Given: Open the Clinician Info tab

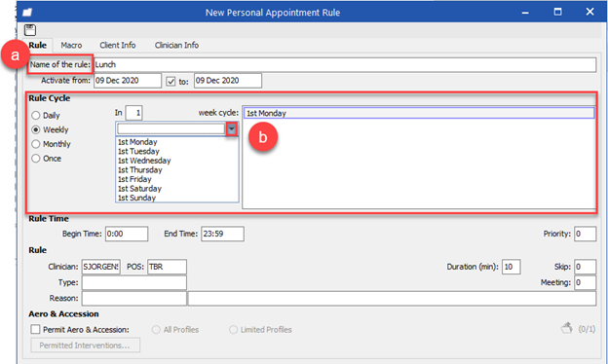Looking at the screenshot, I should click(176, 46).
